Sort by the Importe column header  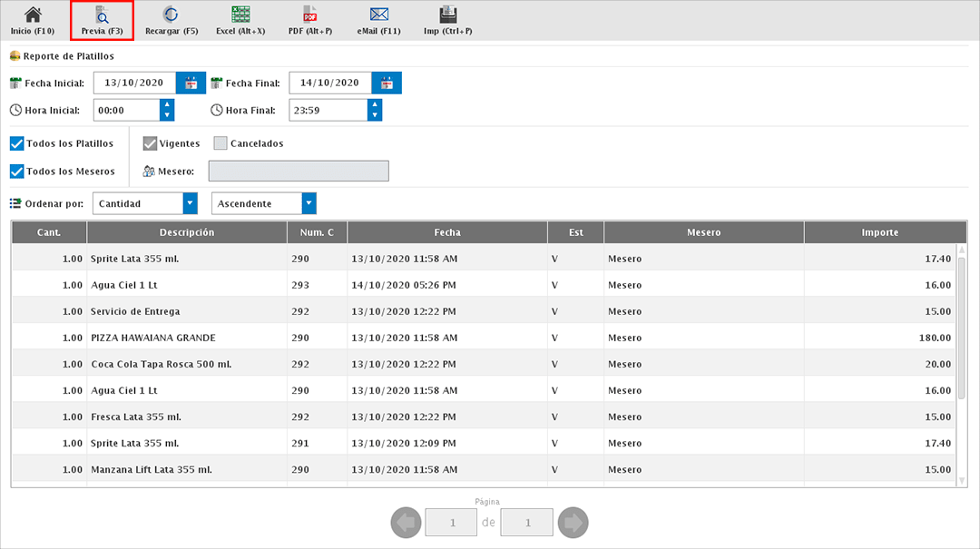pyautogui.click(x=879, y=232)
